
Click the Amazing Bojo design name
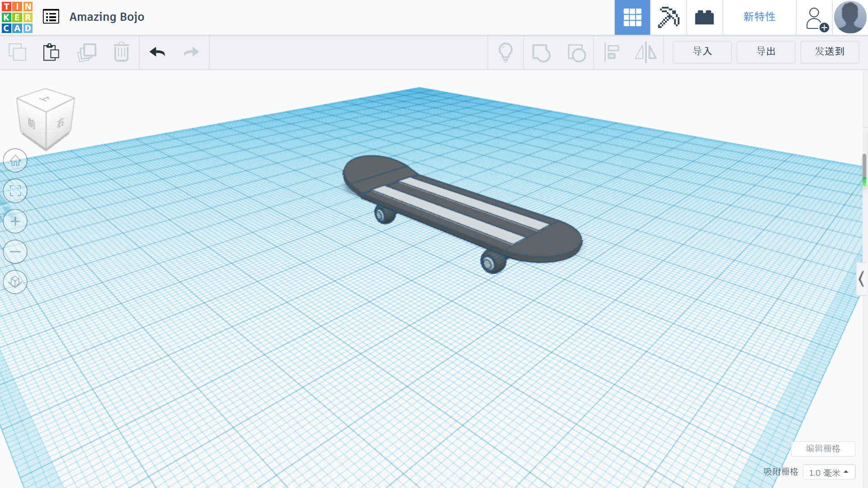pyautogui.click(x=107, y=17)
